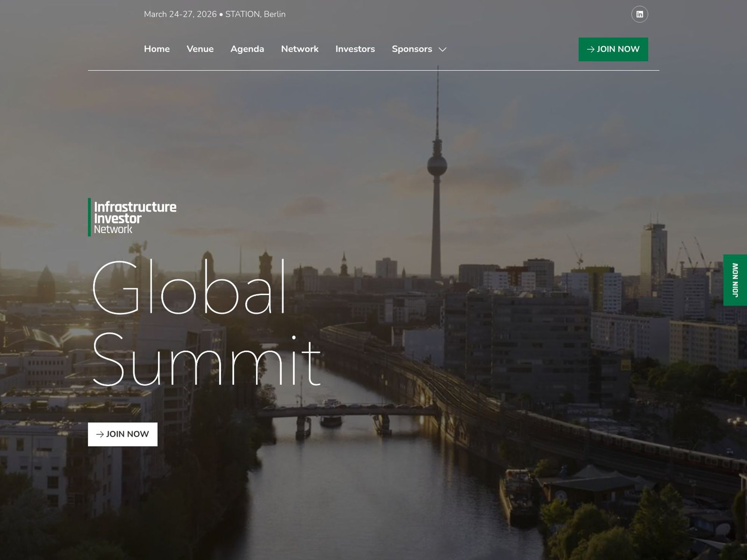The height and width of the screenshot is (560, 747).
Task: Click the Infrastructure Investor Network logo
Action: pyautogui.click(x=132, y=217)
